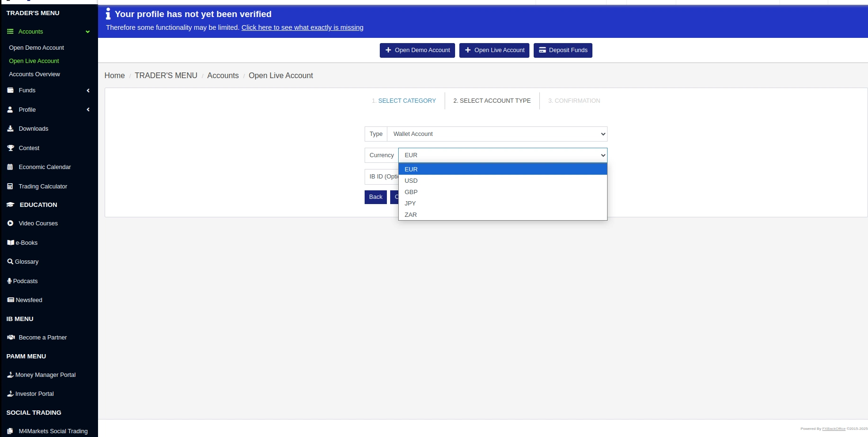Select USD from the currency list
This screenshot has height=437, width=868.
click(x=411, y=181)
